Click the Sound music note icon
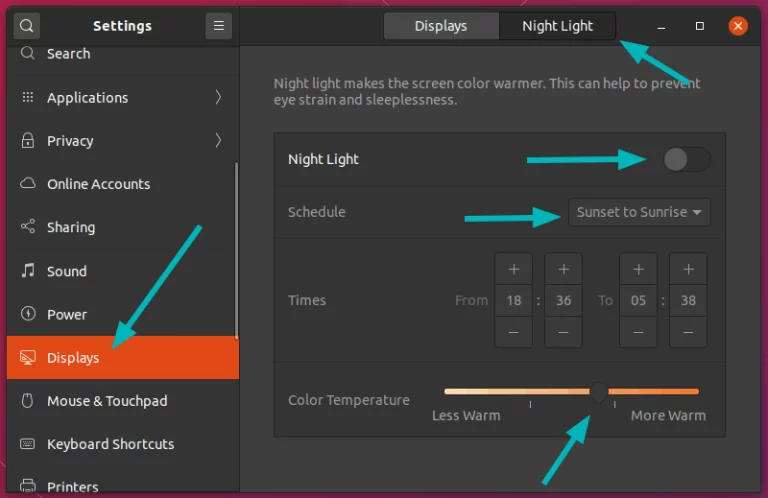Viewport: 768px width, 498px height. pyautogui.click(x=27, y=271)
